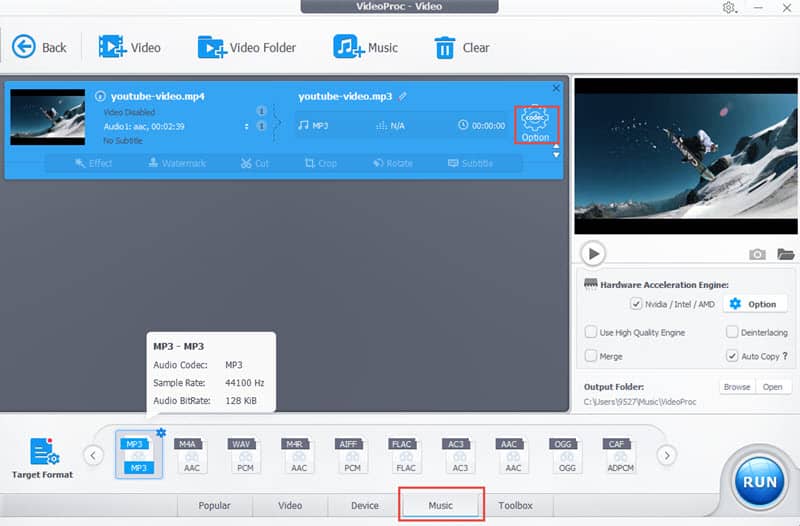Open the info icon beside youtube-video.mp4
Image resolution: width=800 pixels, height=526 pixels.
click(x=100, y=96)
